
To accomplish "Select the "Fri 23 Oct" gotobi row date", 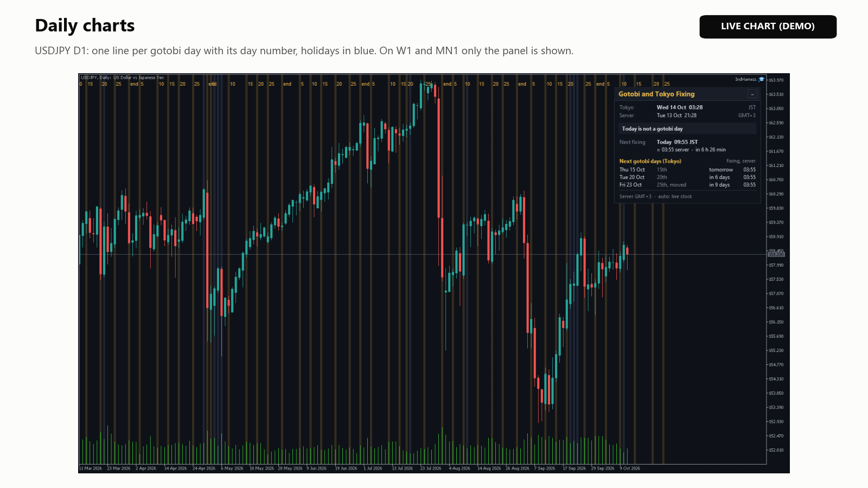I will (630, 185).
